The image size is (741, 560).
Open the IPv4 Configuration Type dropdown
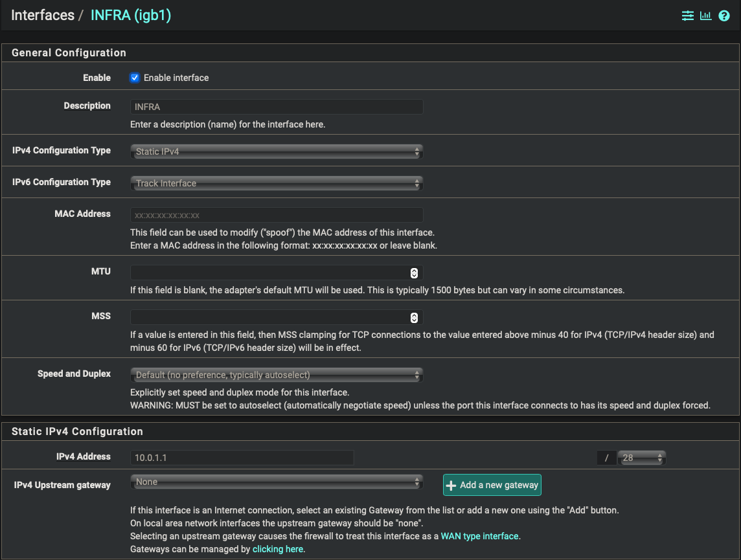277,151
